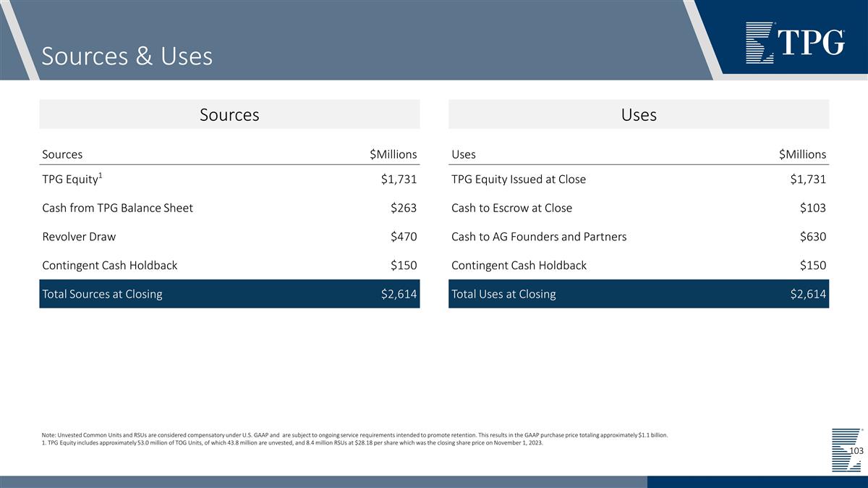Click the $263 balance sheet cash value
Viewport: 868px width, 488px height.
403,208
